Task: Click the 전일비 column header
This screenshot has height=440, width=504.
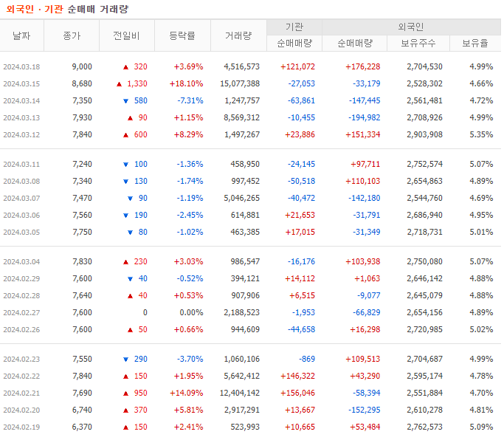Action: point(127,35)
